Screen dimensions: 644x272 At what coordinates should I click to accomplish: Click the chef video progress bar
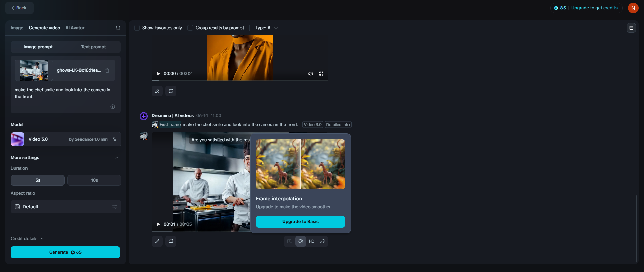pyautogui.click(x=201, y=231)
